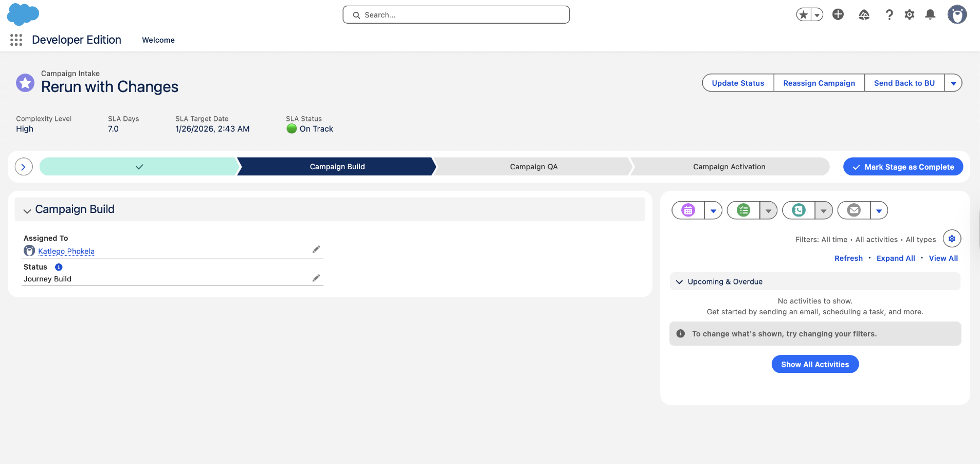Open the Trailhead guidance icon

click(864, 15)
